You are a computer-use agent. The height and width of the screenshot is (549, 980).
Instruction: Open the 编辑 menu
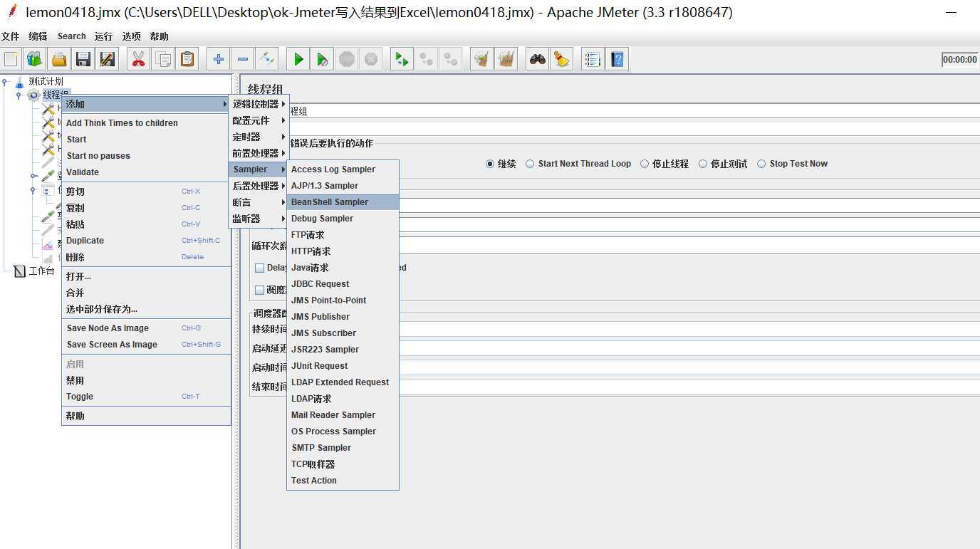tap(38, 36)
